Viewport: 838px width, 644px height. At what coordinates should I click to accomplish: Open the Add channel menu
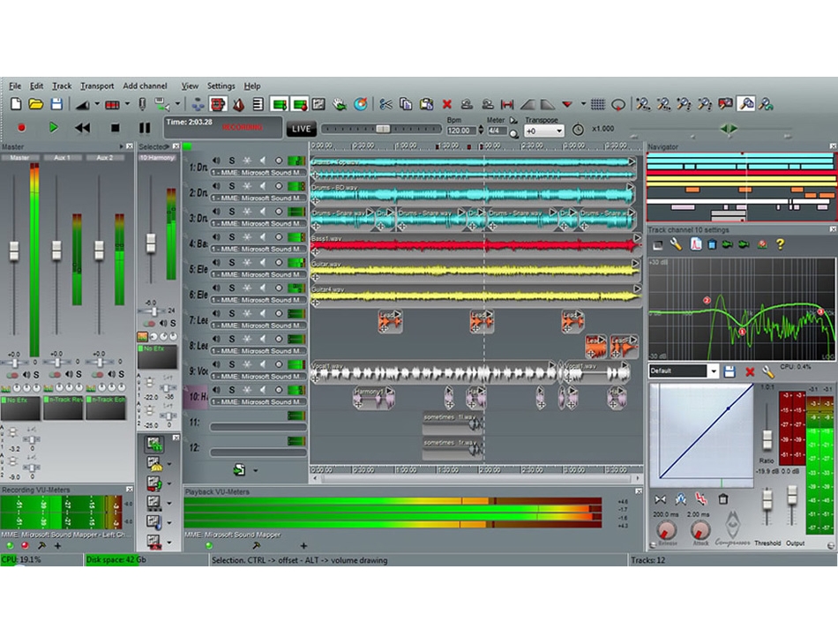click(x=145, y=86)
